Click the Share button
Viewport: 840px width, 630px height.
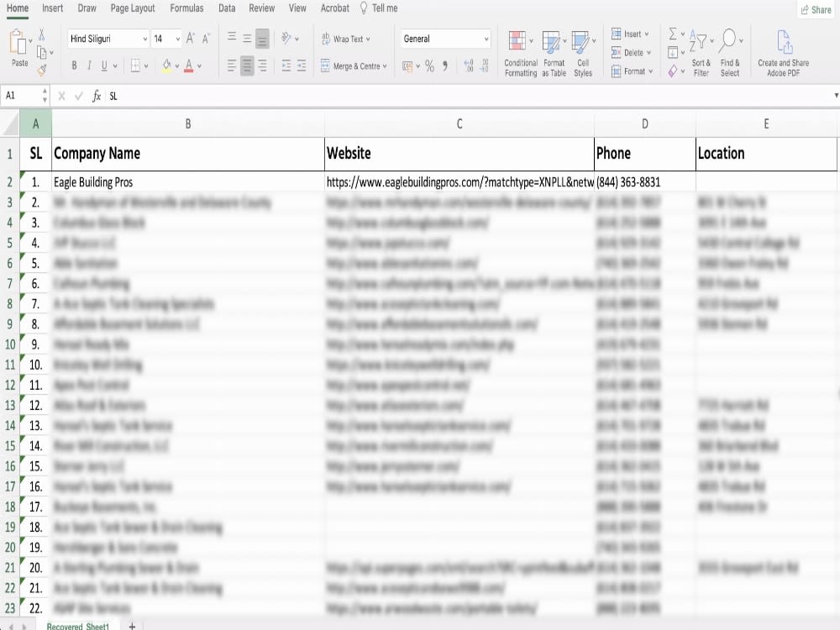point(816,9)
